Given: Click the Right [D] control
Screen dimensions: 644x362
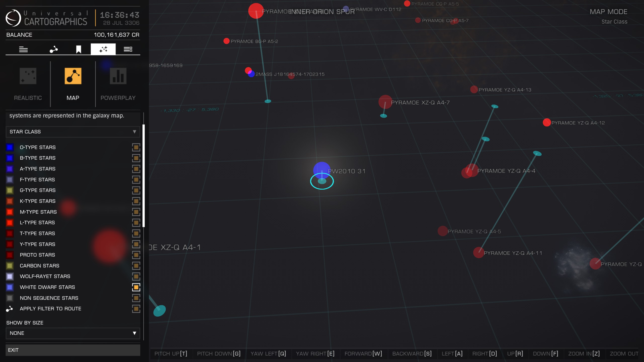Looking at the screenshot, I should (485, 354).
